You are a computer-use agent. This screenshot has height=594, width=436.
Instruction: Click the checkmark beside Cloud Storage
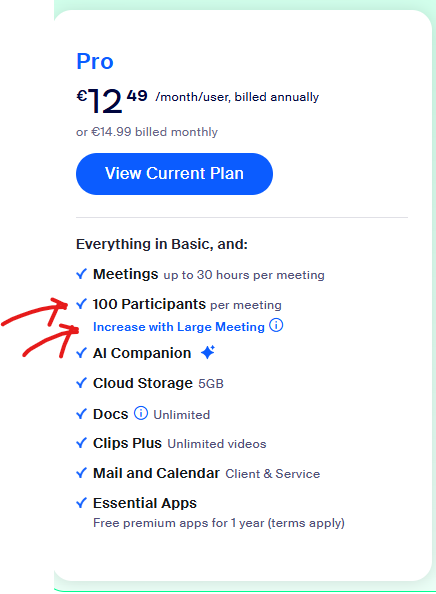pos(81,383)
